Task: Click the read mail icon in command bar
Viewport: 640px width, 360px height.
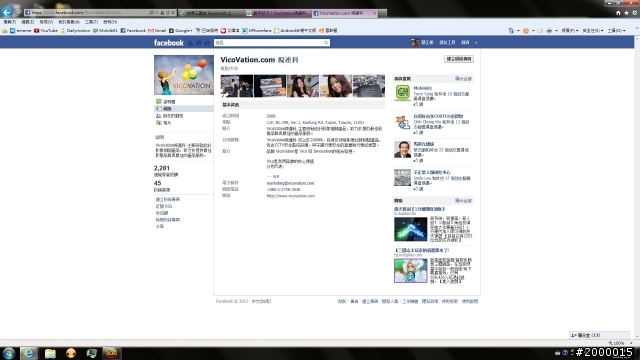Action: (x=540, y=31)
